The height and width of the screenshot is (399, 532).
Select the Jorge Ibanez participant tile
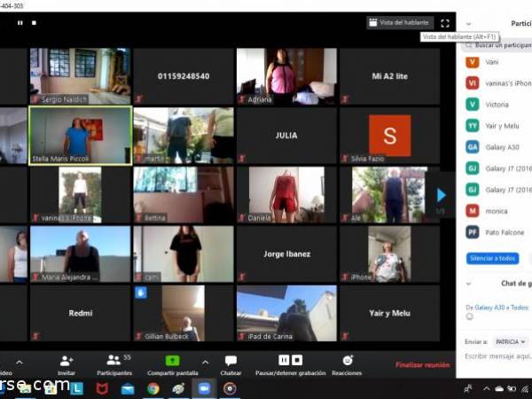[286, 254]
